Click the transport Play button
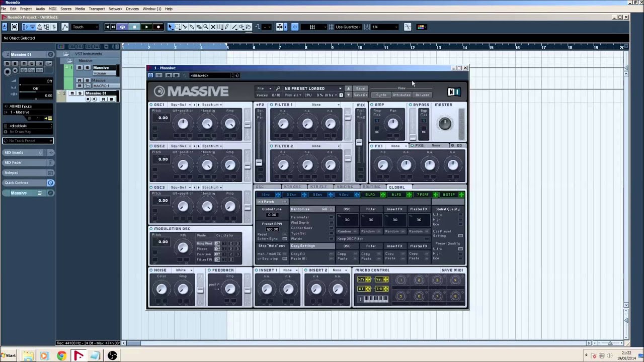Viewport: 644px width, 362px height. point(146,27)
